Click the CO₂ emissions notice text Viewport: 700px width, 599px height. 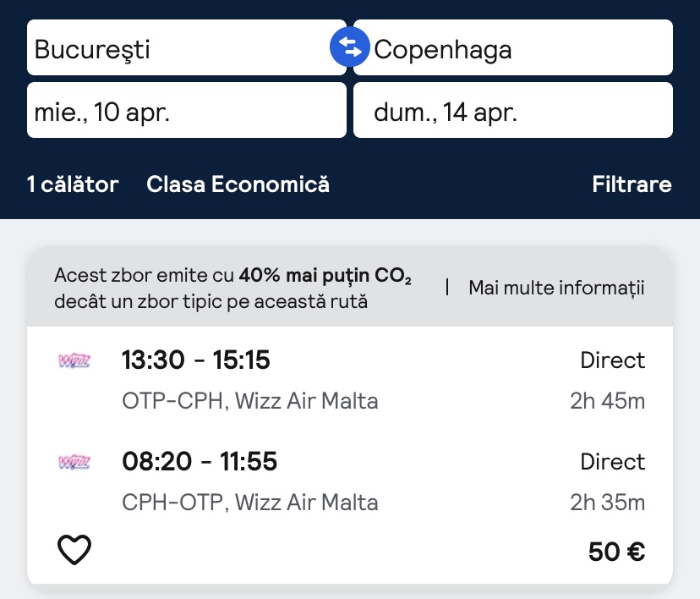click(232, 288)
